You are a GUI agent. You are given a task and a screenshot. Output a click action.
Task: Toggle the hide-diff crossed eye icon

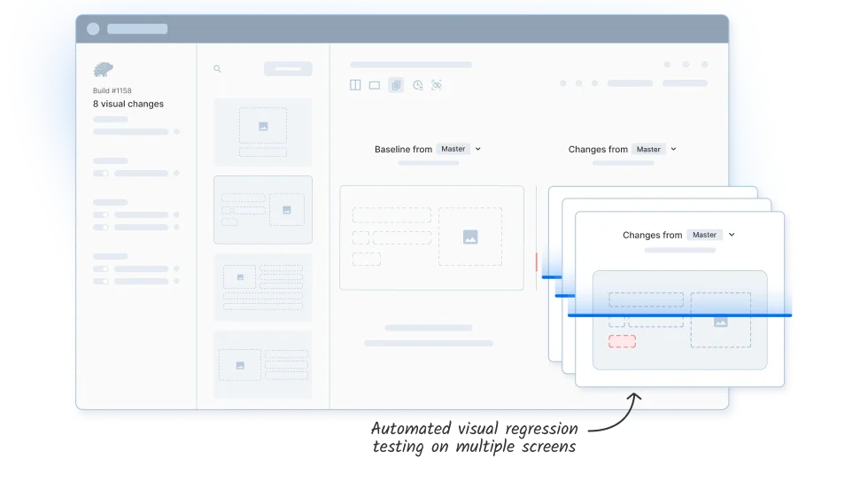437,85
